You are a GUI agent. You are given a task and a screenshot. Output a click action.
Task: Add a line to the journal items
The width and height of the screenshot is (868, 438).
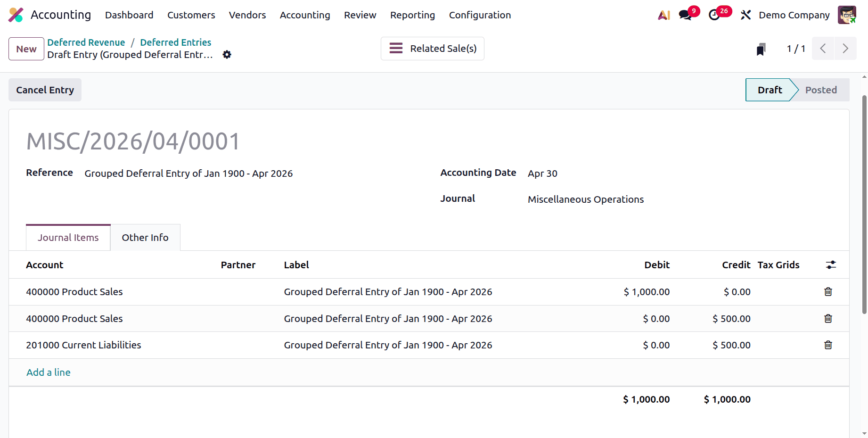pos(48,372)
